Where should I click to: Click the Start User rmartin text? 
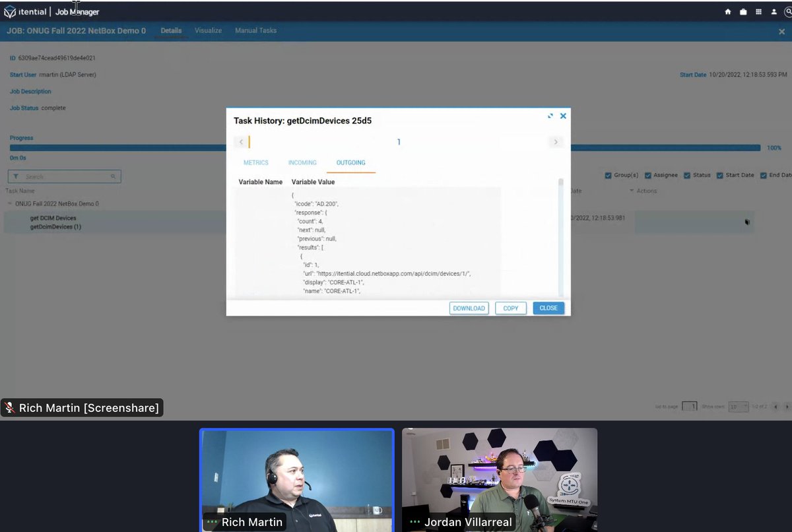pyautogui.click(x=67, y=75)
